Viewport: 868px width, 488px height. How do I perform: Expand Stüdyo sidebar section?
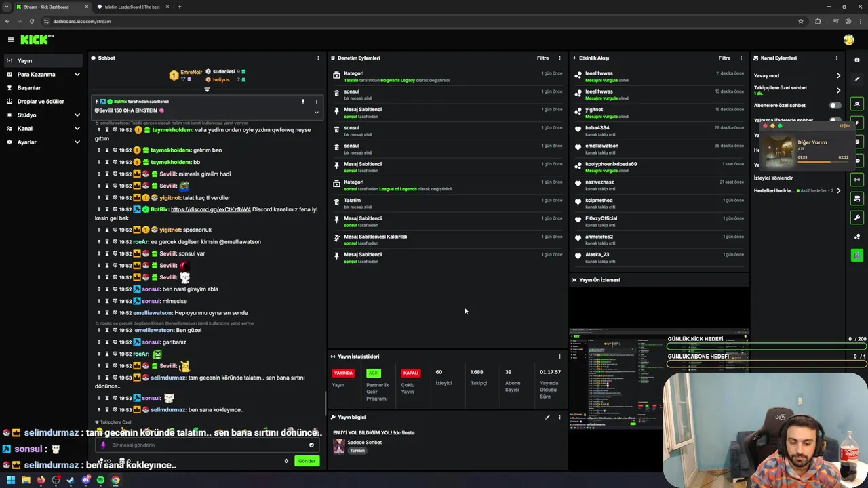click(77, 115)
